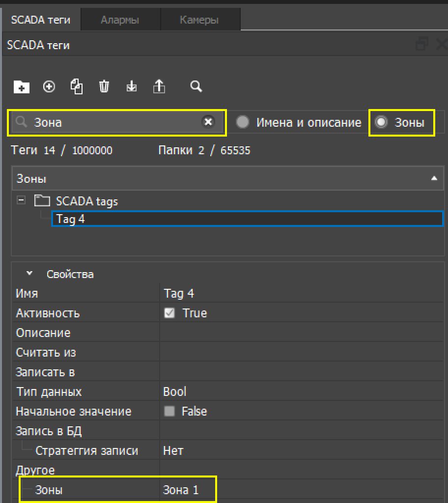Toggle the Начальное значение False checkbox

[169, 411]
